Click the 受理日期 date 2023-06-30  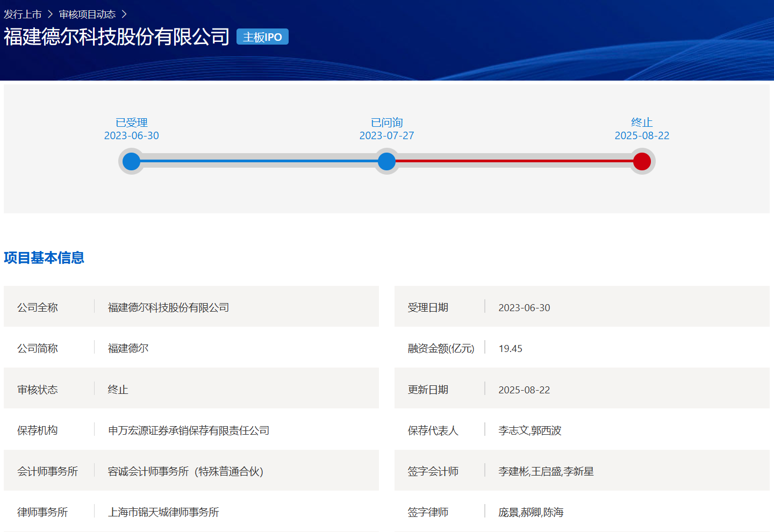pos(523,307)
